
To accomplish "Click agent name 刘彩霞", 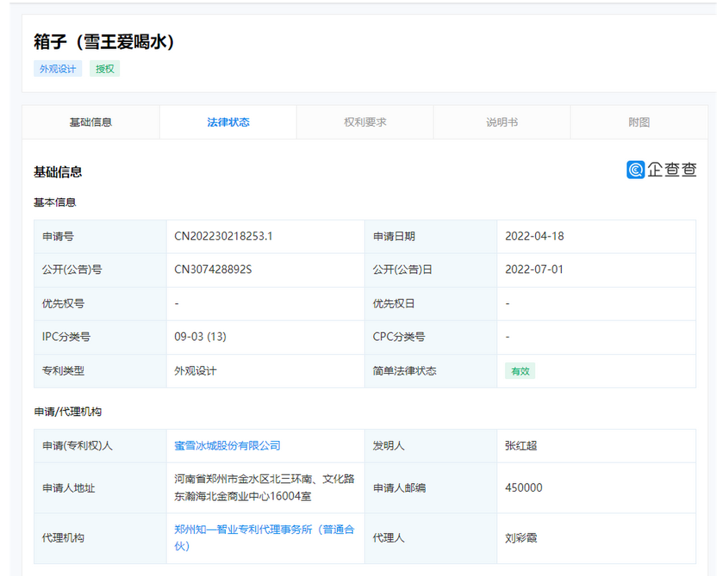I will click(521, 538).
